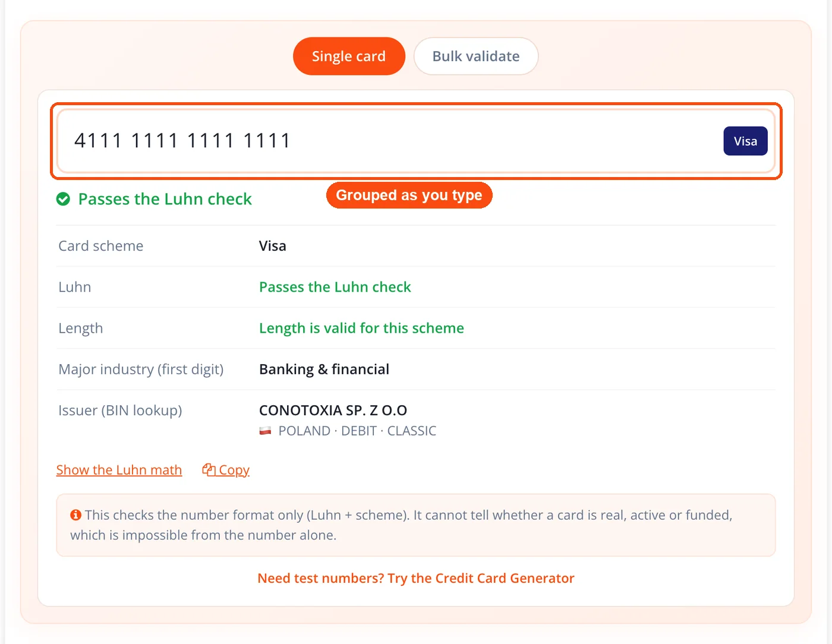Click the Poland flag icon
832x644 pixels.
(x=265, y=431)
